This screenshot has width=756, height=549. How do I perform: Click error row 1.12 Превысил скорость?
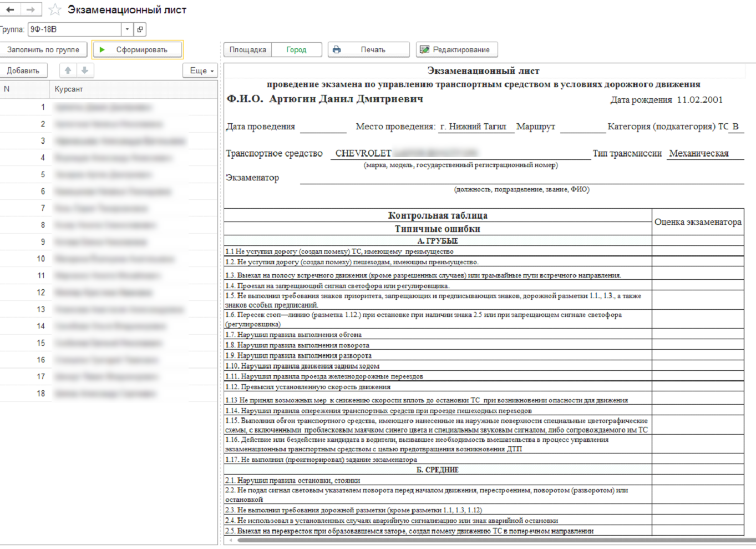click(438, 387)
